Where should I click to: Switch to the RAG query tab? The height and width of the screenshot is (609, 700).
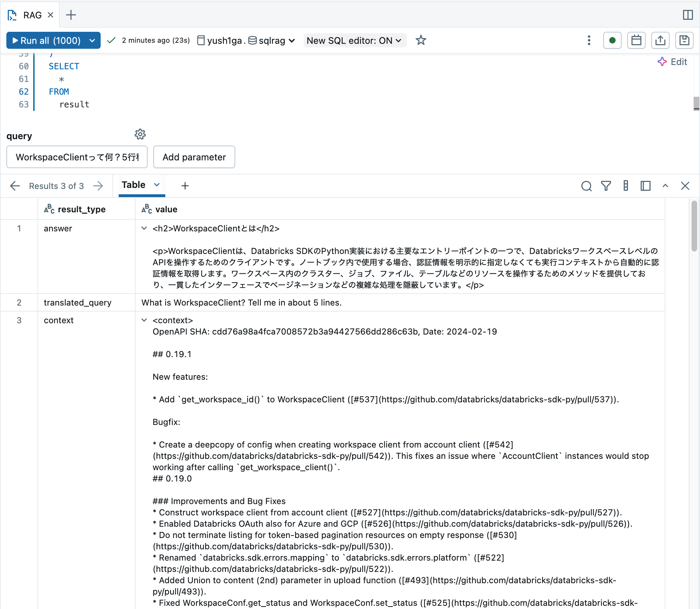click(32, 15)
